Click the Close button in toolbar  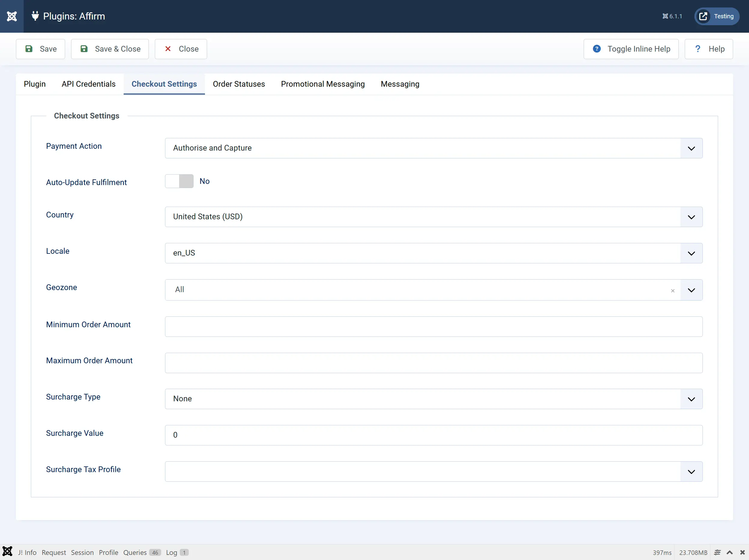[x=181, y=49]
